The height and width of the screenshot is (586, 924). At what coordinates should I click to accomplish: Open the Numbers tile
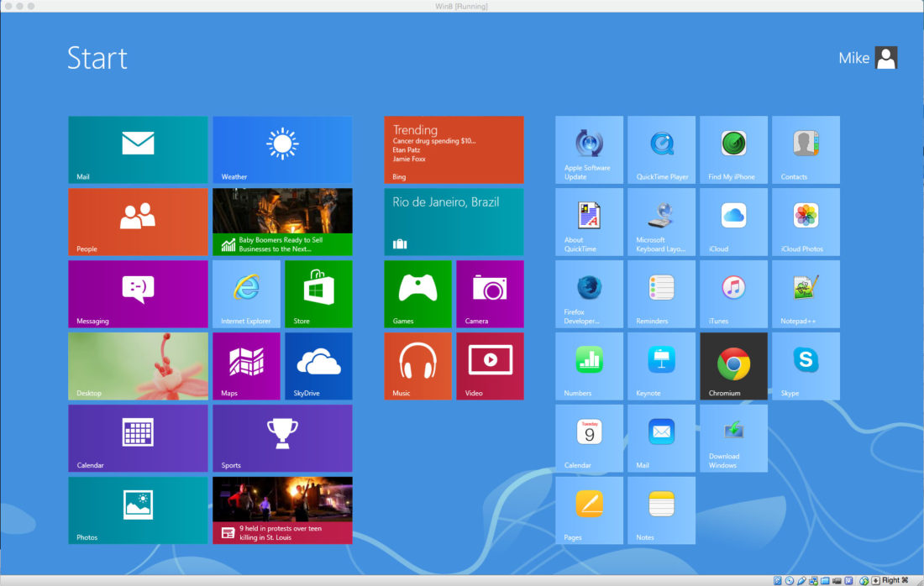coord(589,366)
